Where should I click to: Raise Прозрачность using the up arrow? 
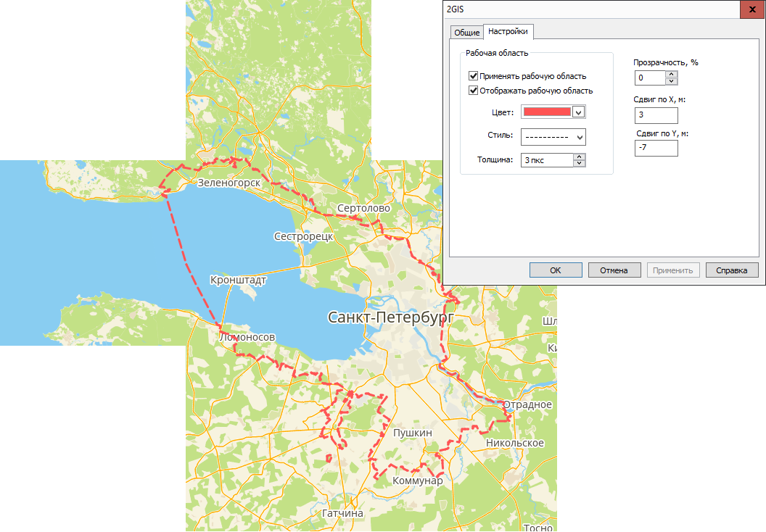click(x=672, y=74)
